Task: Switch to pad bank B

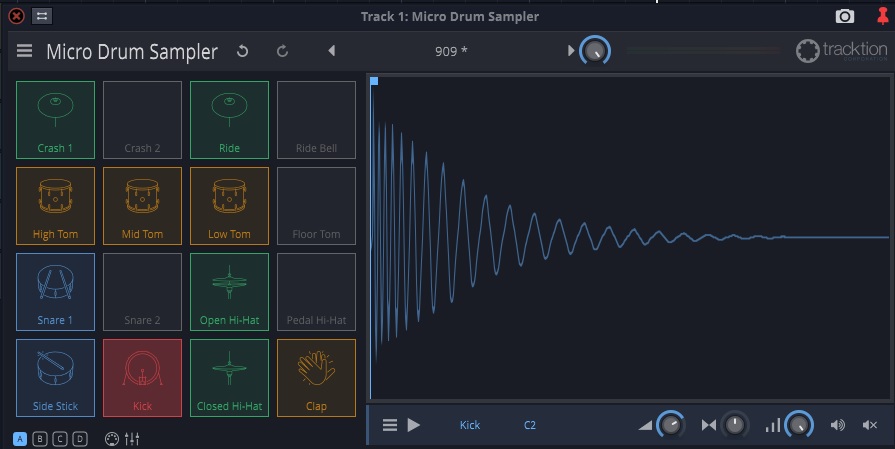Action: tap(40, 439)
